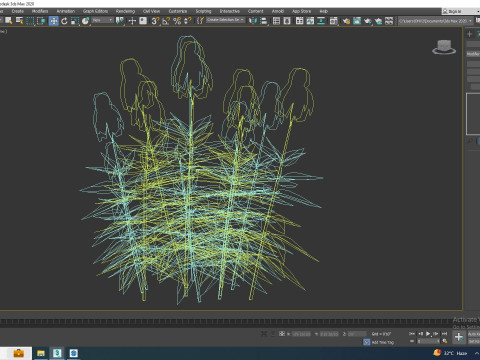
Task: Open the Arnold menu
Action: (x=278, y=11)
